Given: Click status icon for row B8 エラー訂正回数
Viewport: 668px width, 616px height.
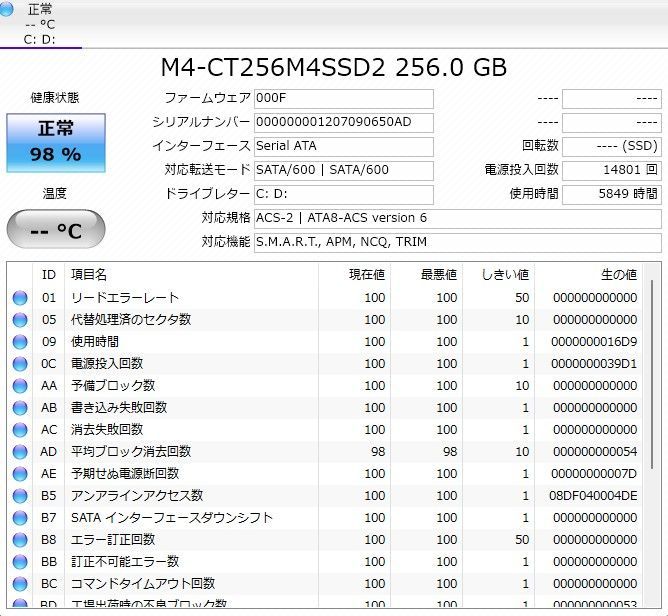Looking at the screenshot, I should (20, 540).
